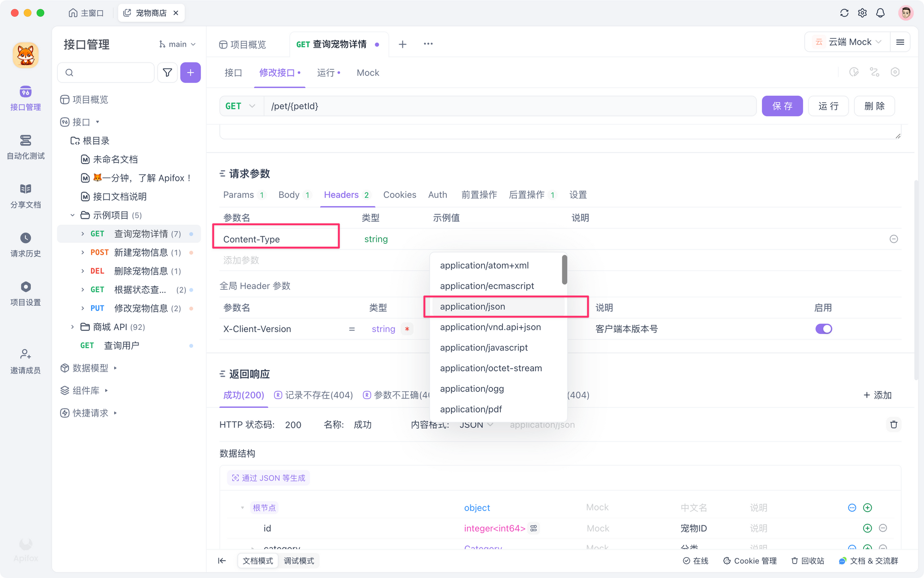
Task: Open the user avatar menu
Action: coord(906,13)
